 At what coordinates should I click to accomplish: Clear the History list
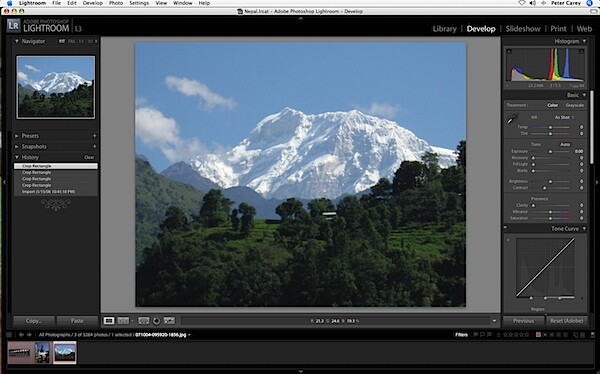click(x=89, y=157)
